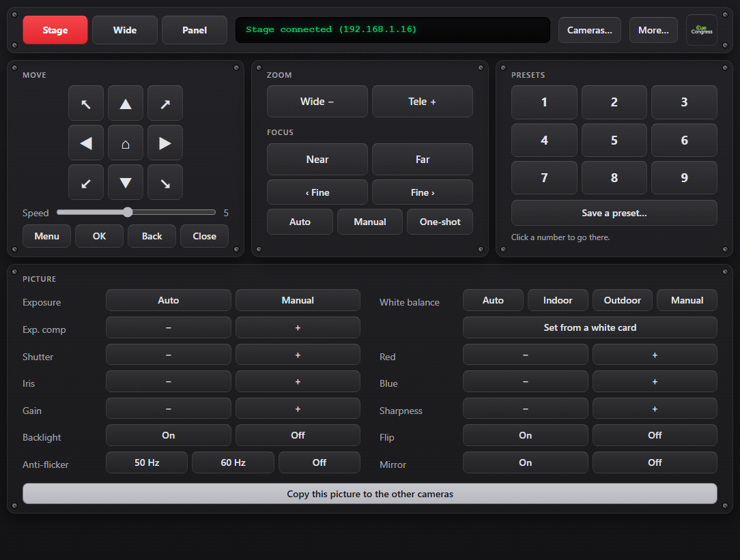
Task: Click Close in the Move panel
Action: click(x=204, y=236)
